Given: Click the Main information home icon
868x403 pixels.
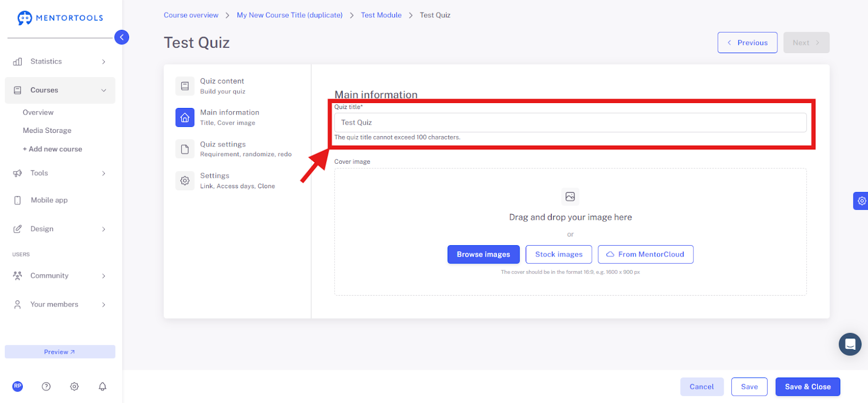Looking at the screenshot, I should tap(185, 118).
